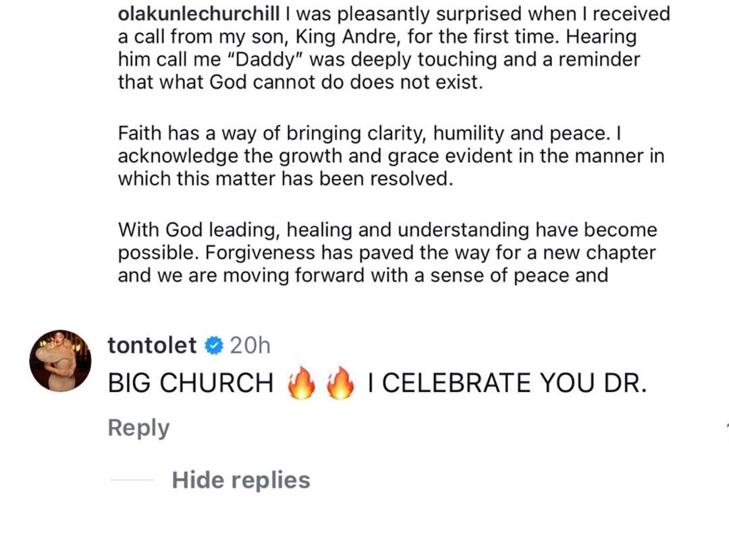Click the blue verified badge beside tontolet
This screenshot has height=560, width=729.
[214, 345]
